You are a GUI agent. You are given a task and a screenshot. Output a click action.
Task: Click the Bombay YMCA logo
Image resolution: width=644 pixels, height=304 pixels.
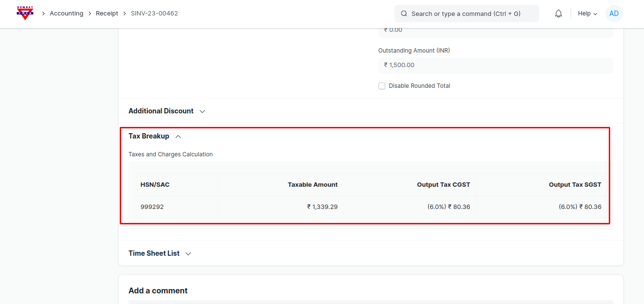pos(25,13)
